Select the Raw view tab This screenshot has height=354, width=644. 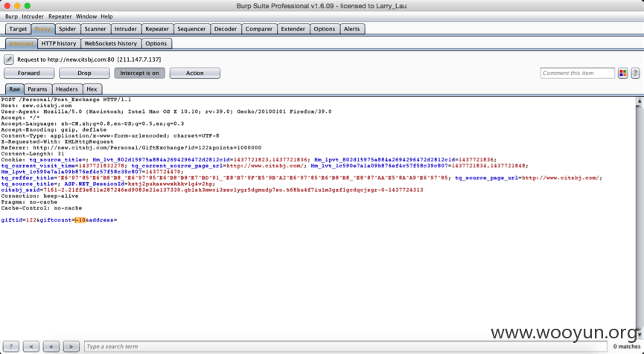coord(15,89)
